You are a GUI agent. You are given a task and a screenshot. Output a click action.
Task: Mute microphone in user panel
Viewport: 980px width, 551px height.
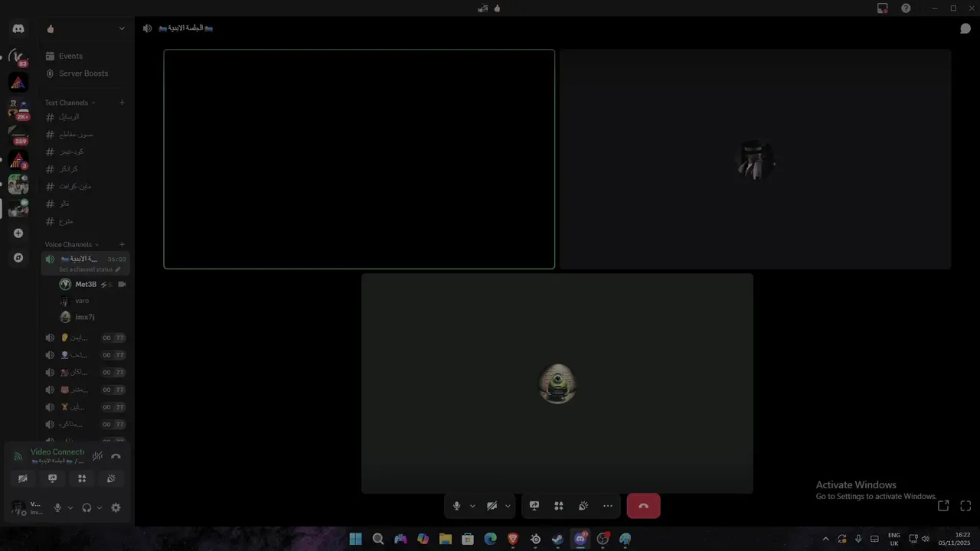(57, 507)
